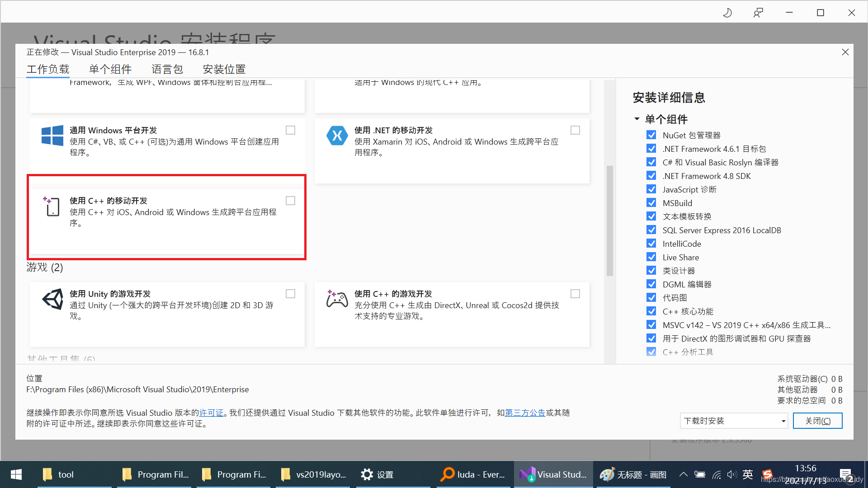Click the Xamarin .NET mobile development icon
Image resolution: width=868 pixels, height=488 pixels.
click(337, 136)
